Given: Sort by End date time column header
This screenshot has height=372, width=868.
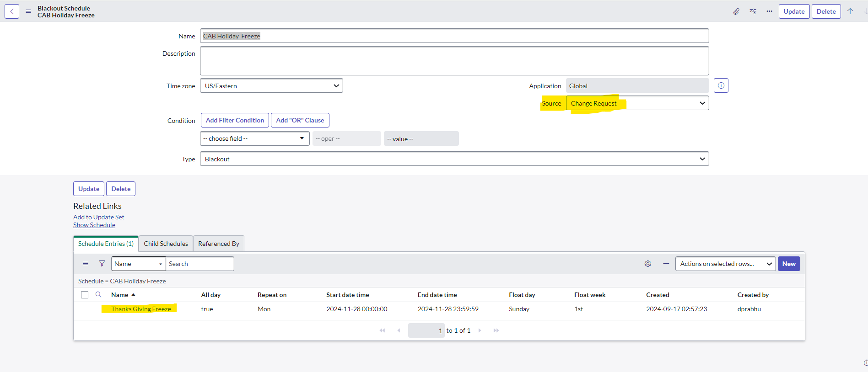Looking at the screenshot, I should click(x=437, y=295).
